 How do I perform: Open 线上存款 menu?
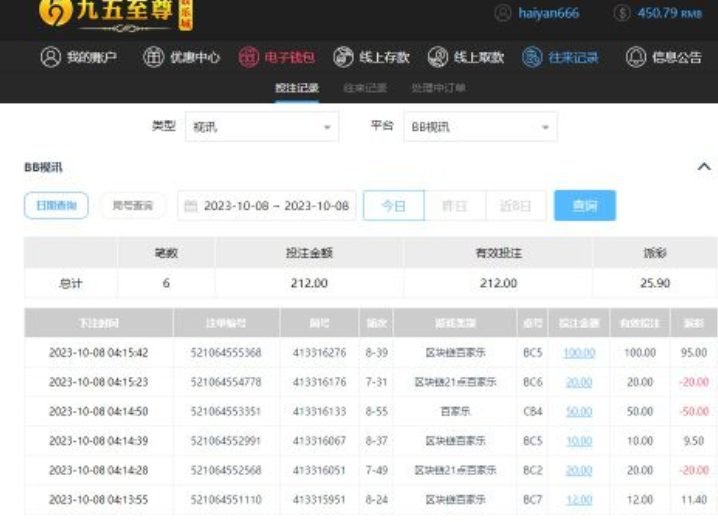click(x=371, y=57)
